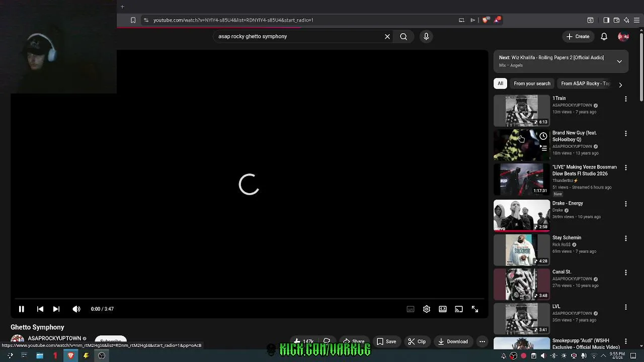This screenshot has width=644, height=362.
Task: Open ASAPROCKYUPTOWN channel below the video
Action: 54,338
